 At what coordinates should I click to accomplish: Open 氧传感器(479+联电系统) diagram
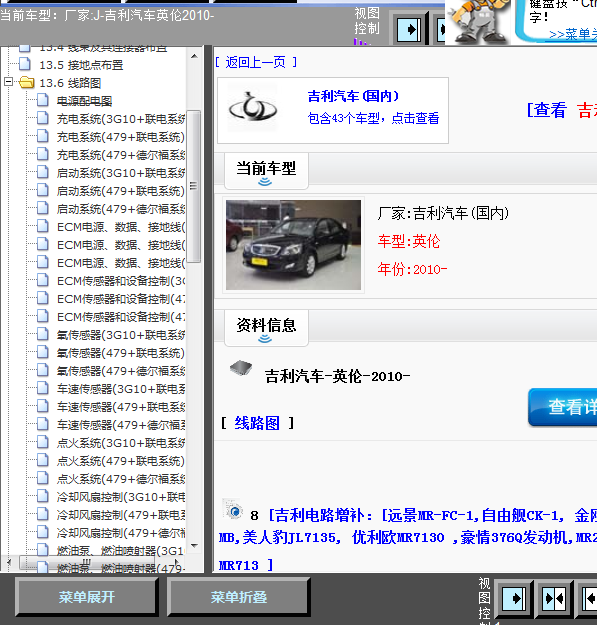(x=121, y=353)
